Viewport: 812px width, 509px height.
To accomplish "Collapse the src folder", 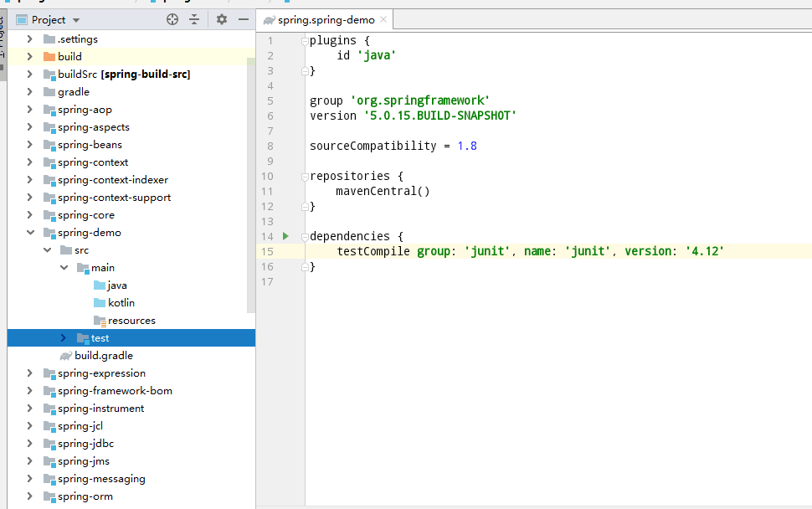I will (x=47, y=250).
